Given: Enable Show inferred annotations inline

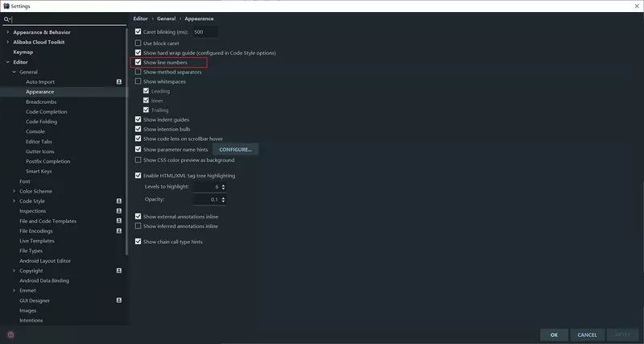Looking at the screenshot, I should click(138, 226).
